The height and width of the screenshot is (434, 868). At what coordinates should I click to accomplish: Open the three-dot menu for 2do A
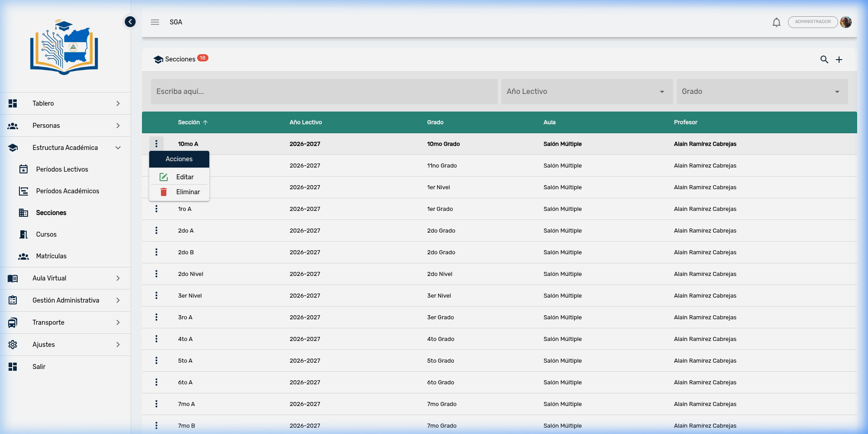click(156, 231)
